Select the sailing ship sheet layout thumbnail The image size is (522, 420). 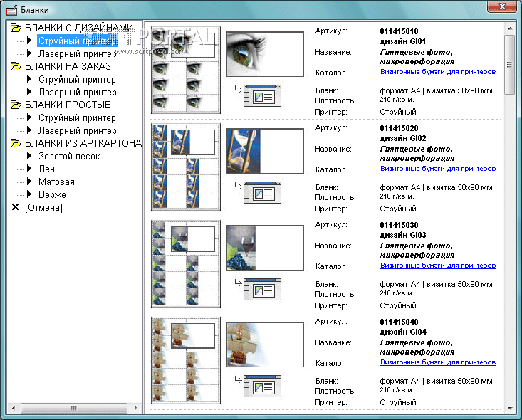(x=186, y=360)
